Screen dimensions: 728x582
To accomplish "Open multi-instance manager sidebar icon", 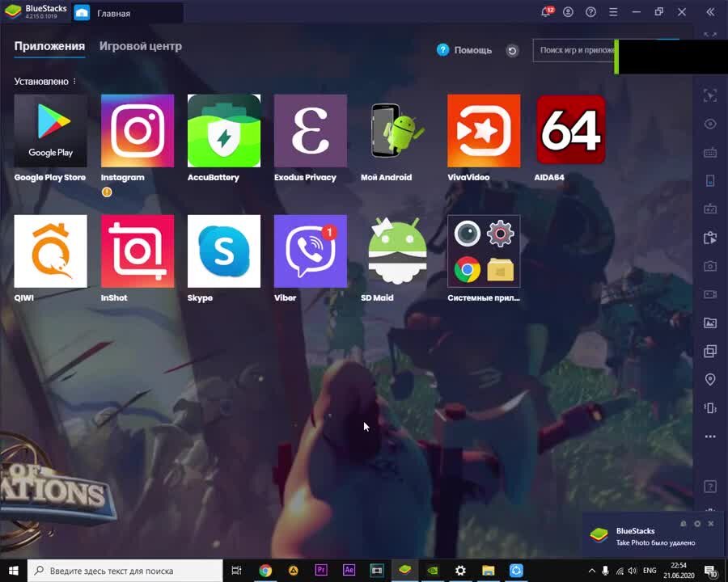I will [x=710, y=352].
